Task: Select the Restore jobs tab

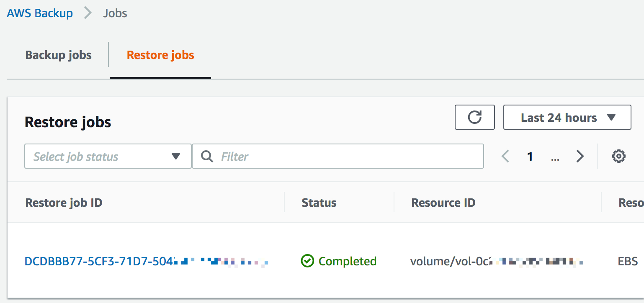Action: [160, 55]
